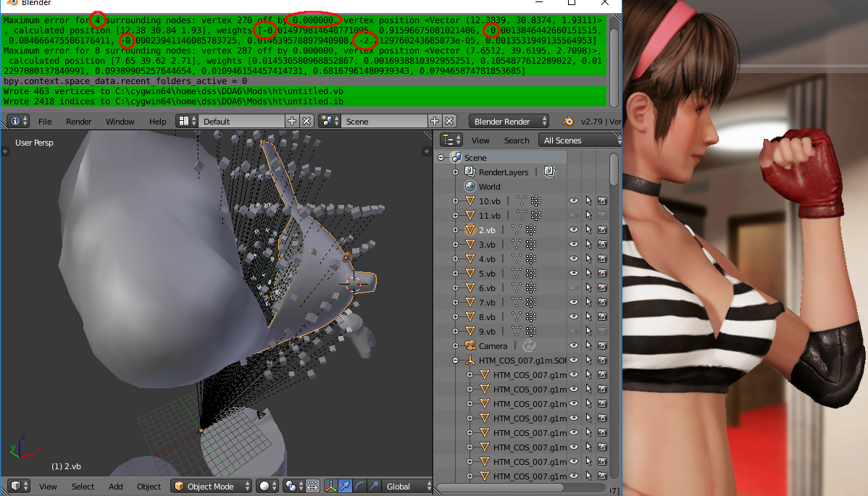Toggle the 3D manipulator widget
The width and height of the screenshot is (868, 496).
click(x=330, y=486)
